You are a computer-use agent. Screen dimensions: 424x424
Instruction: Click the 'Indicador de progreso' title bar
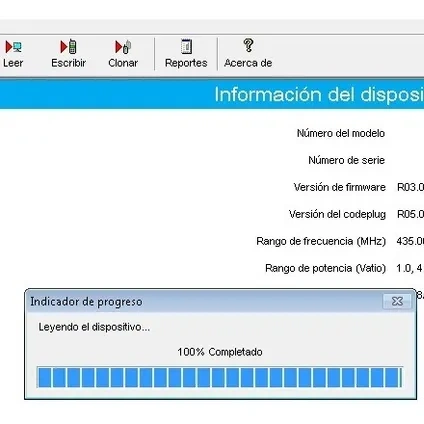[x=220, y=301]
